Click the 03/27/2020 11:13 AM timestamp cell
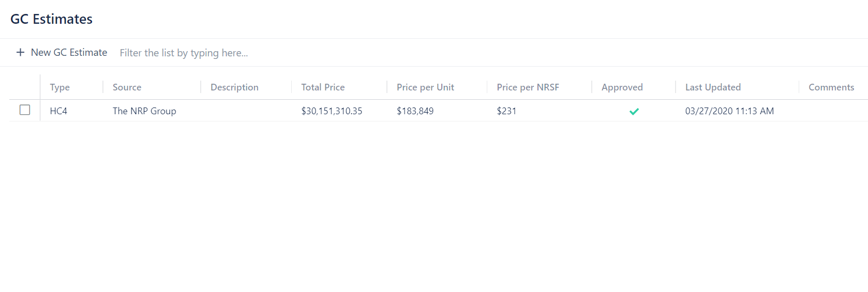Image resolution: width=868 pixels, height=292 pixels. click(x=729, y=111)
